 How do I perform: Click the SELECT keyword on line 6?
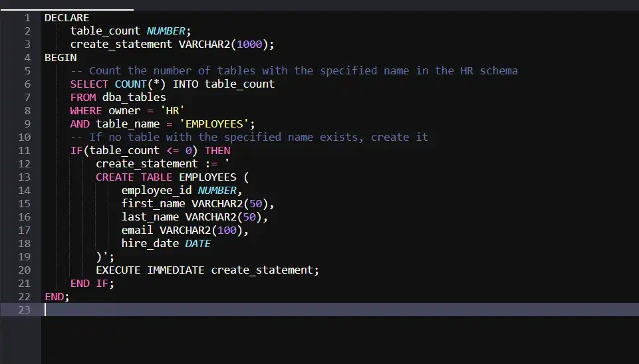pyautogui.click(x=89, y=84)
